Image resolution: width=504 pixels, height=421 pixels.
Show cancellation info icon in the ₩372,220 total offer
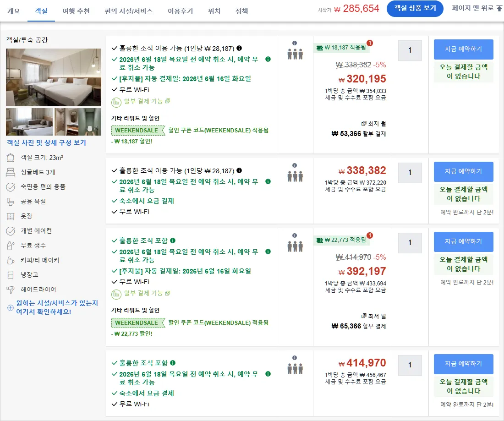pos(268,181)
